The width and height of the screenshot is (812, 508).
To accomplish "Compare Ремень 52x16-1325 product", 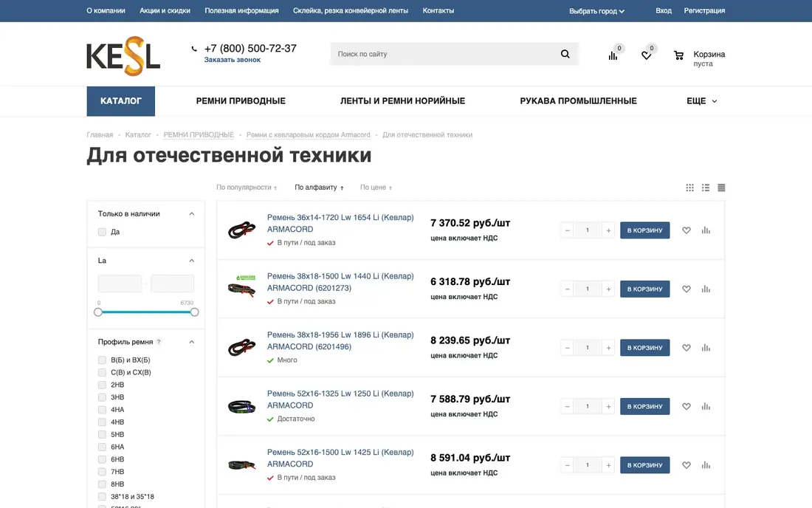I will click(706, 407).
